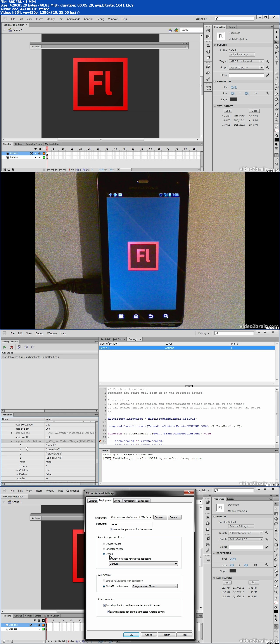Click the Publish button in AIR settings dialog
280x644 pixels.
pos(166,635)
